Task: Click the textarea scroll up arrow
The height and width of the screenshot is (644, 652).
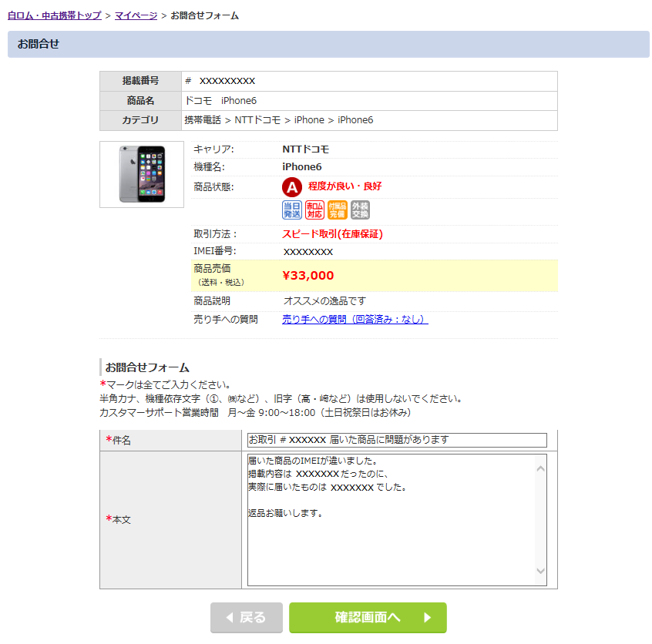Action: click(540, 468)
